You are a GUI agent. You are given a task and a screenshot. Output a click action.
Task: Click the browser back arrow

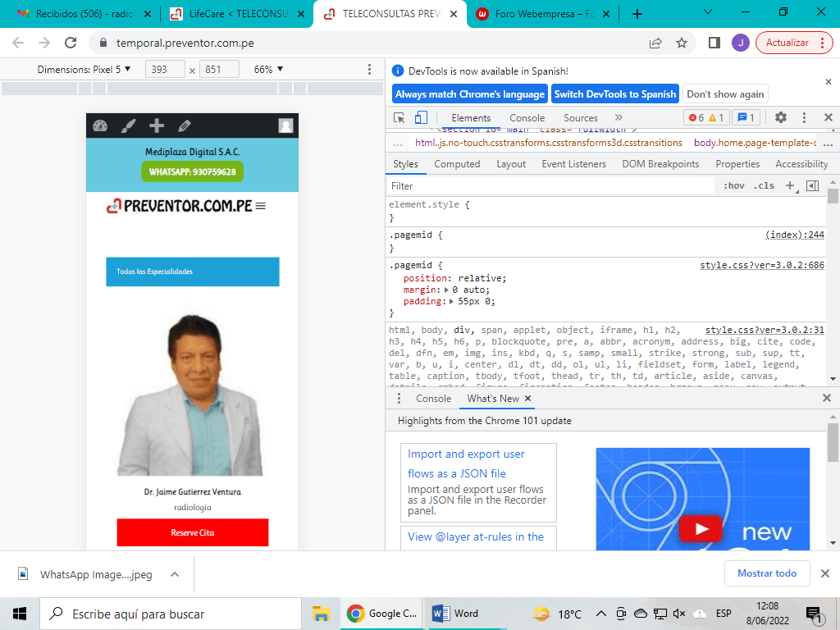click(18, 43)
